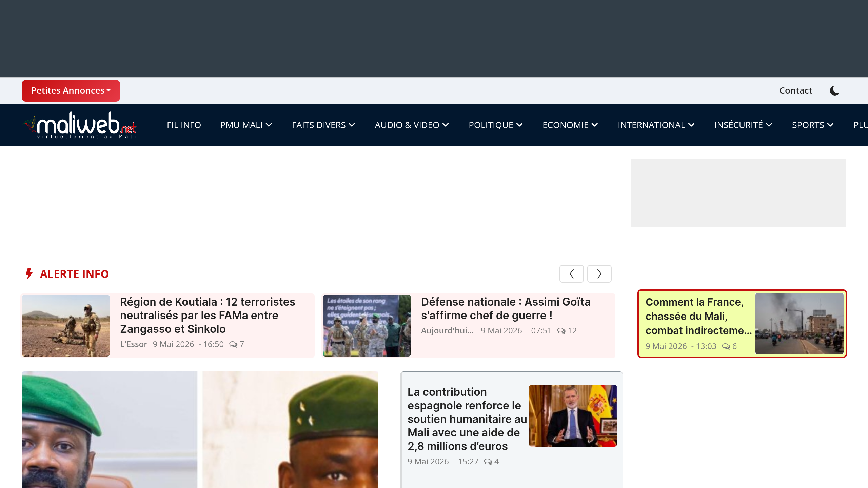
Task: Open the smoky street thumbnail of the France article
Action: coord(800,324)
